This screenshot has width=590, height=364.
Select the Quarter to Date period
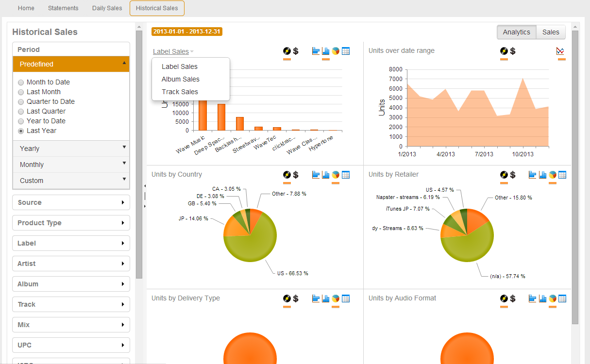click(x=21, y=102)
